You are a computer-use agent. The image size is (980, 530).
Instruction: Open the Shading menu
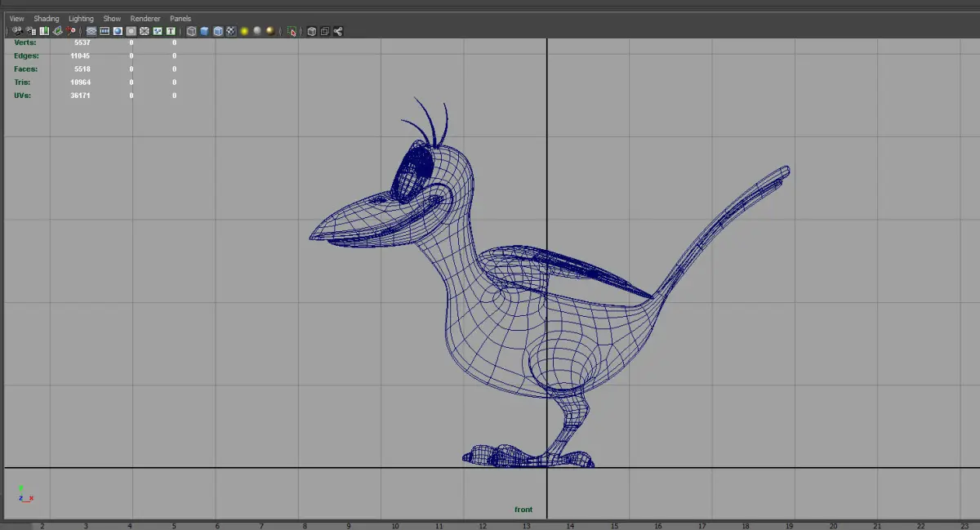point(46,18)
